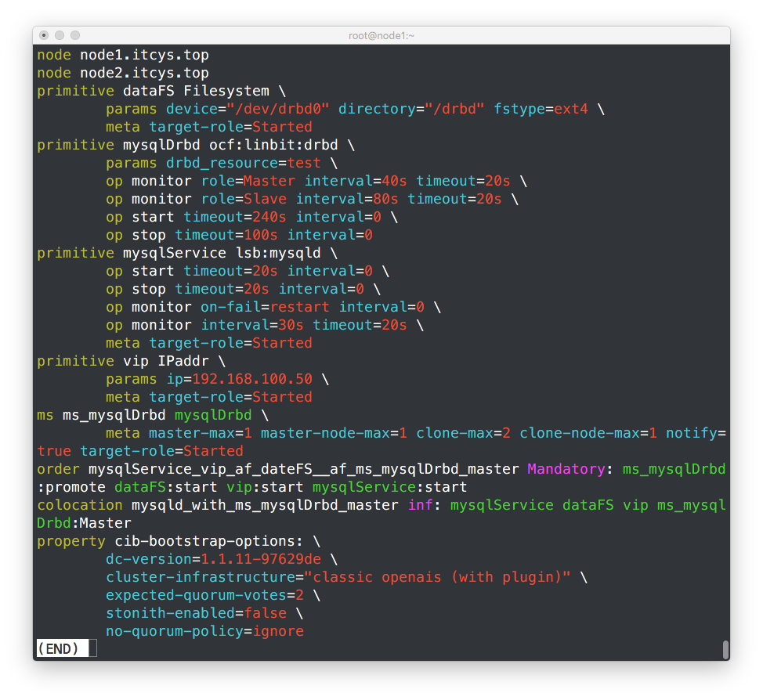This screenshot has width=763, height=700.
Task: Click vip IPaddr primitive text
Action: pyautogui.click(x=166, y=361)
